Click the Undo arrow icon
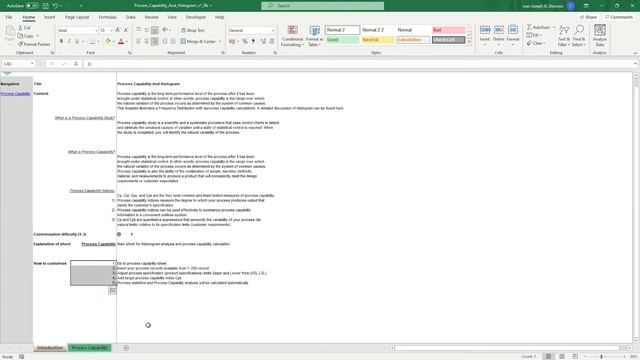Screen dimensions: 640x360 click(55, 6)
